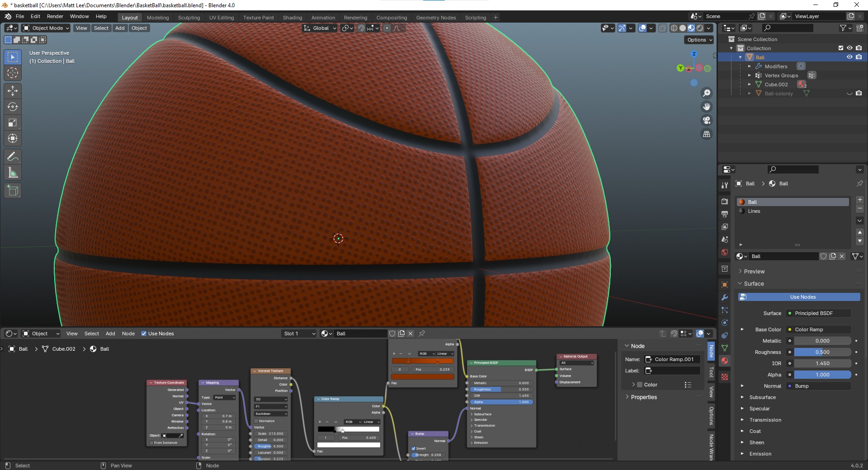Viewport: 868px width, 470px height.
Task: Click the Principled BSDF surface shader button
Action: (x=819, y=313)
